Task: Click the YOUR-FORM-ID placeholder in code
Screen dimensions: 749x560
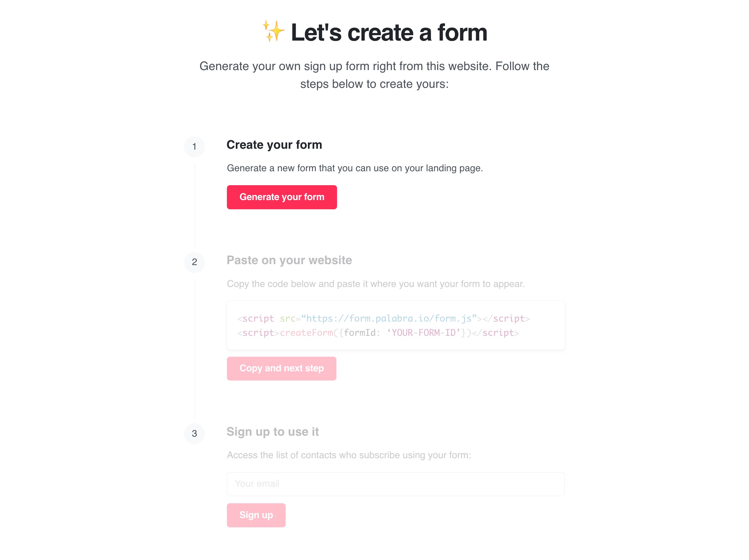Action: pyautogui.click(x=424, y=333)
